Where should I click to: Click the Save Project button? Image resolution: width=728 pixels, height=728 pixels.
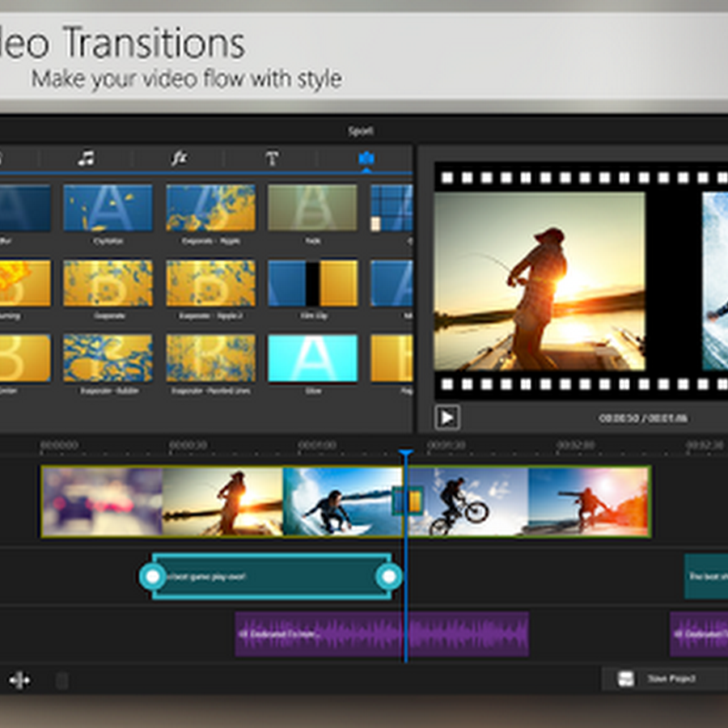click(x=665, y=679)
